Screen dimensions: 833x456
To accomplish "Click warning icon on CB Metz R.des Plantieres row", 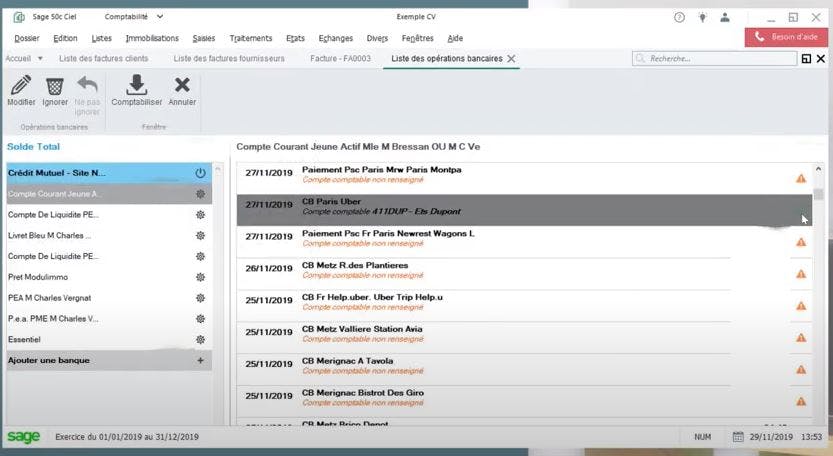I will [x=801, y=274].
